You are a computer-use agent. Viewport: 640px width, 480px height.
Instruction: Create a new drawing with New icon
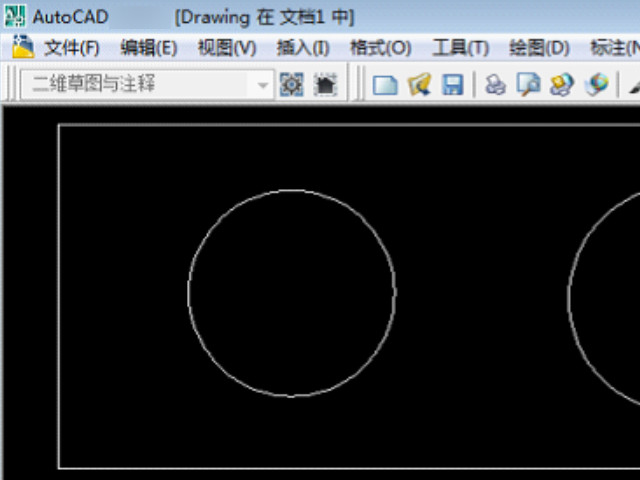coord(385,85)
